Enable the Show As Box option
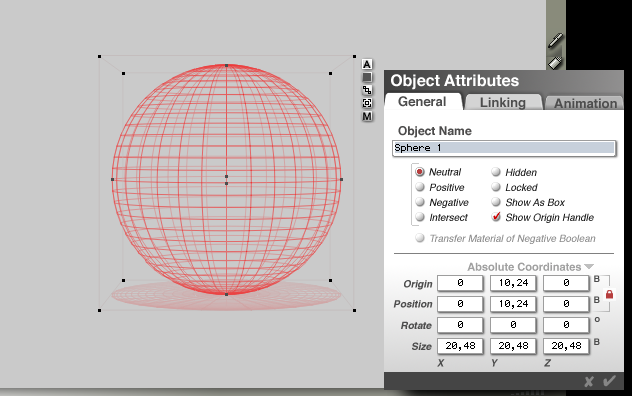The image size is (632, 396). [x=496, y=202]
